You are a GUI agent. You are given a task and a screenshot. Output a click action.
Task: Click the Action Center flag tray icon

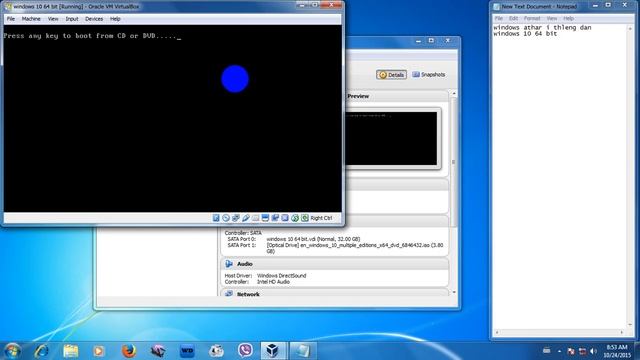click(571, 351)
